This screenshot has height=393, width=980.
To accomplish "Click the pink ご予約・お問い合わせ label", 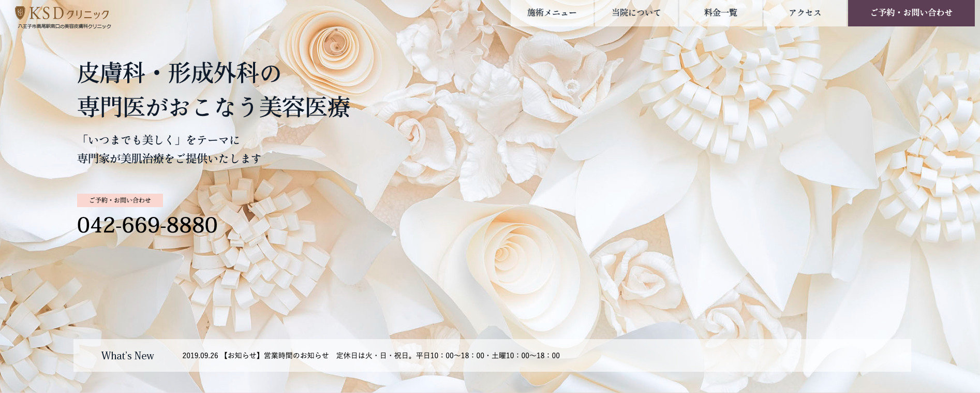I will pyautogui.click(x=120, y=200).
